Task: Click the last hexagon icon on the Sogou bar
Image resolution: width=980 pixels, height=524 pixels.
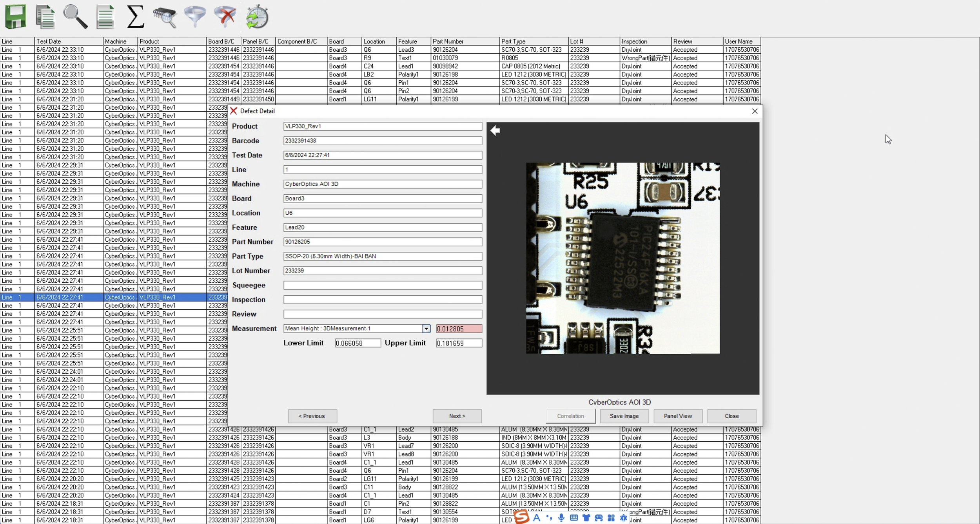Action: [623, 518]
